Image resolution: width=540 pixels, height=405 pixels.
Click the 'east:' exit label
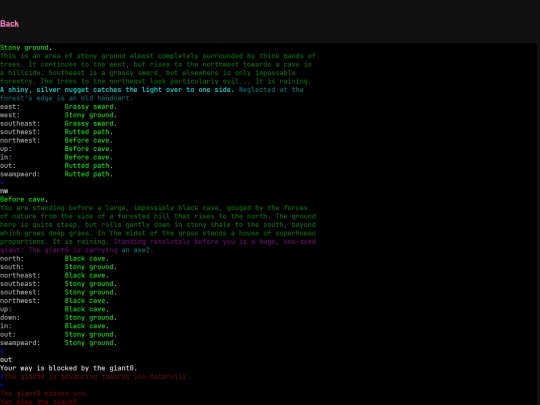[10, 107]
